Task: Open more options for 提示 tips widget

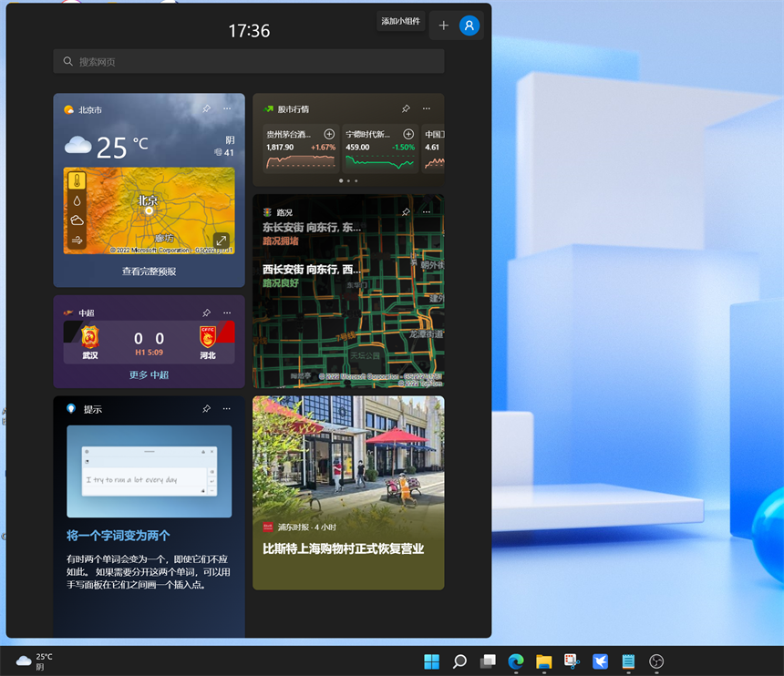Action: pyautogui.click(x=227, y=410)
